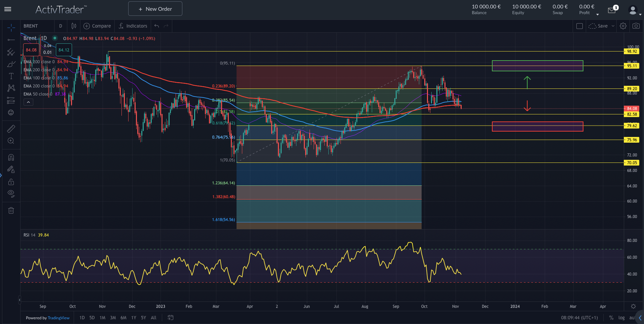Image resolution: width=644 pixels, height=324 pixels.
Task: Toggle log scale at bottom right
Action: [x=621, y=318]
